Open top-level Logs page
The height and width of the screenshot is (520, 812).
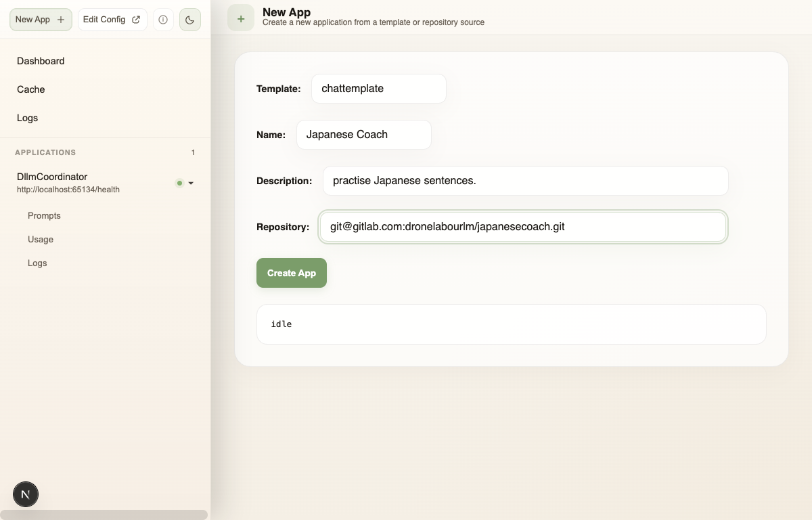point(28,118)
